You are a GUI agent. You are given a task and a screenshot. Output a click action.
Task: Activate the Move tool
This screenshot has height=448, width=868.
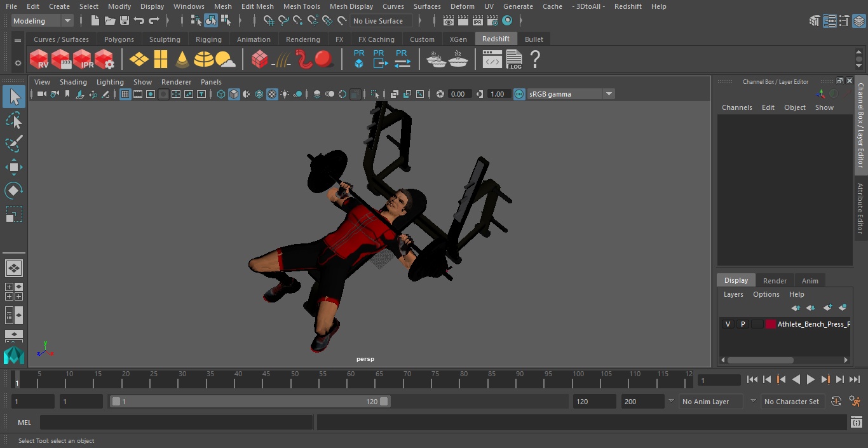[x=14, y=167]
